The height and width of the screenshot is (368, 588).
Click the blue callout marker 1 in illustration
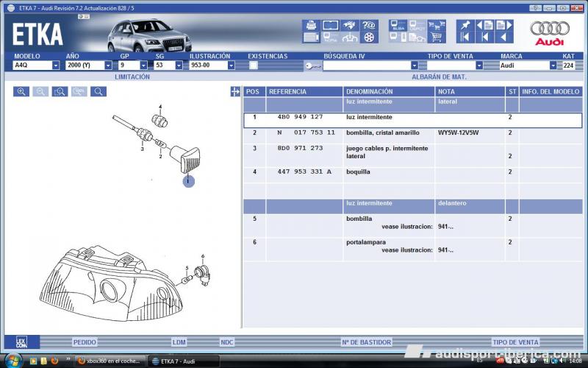point(189,181)
